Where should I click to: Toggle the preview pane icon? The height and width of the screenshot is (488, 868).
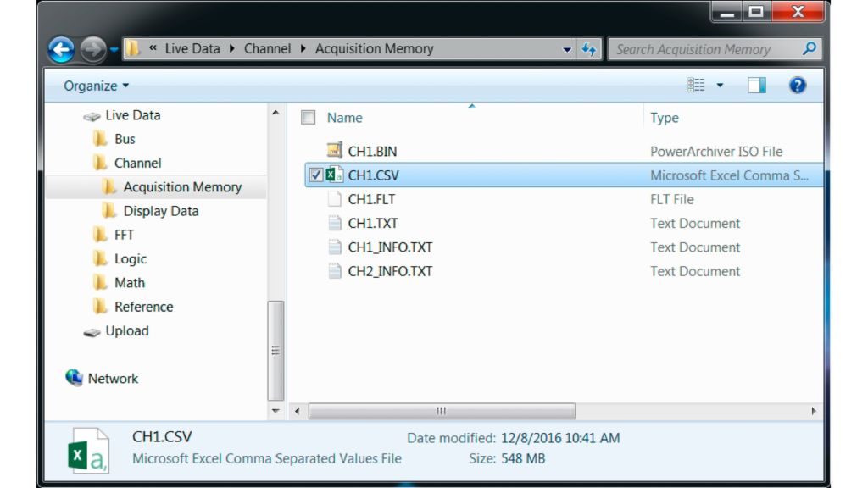click(756, 86)
